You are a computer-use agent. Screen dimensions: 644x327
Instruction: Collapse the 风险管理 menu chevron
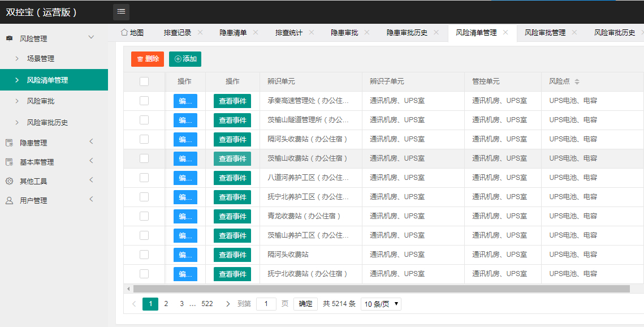pos(91,37)
